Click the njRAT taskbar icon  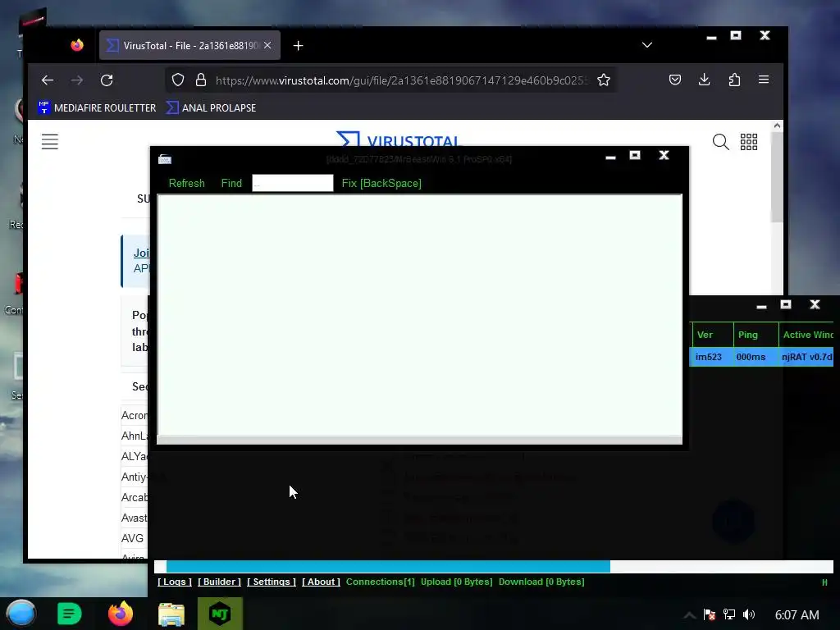[220, 614]
